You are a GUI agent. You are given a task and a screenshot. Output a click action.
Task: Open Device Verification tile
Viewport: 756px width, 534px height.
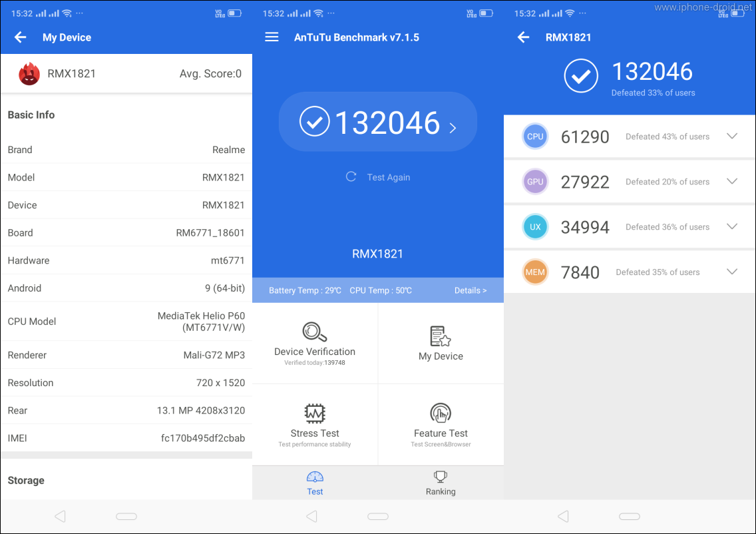[x=315, y=344]
